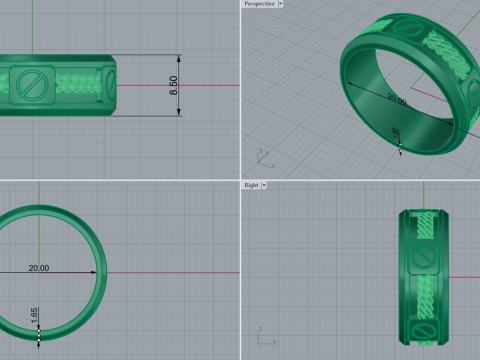
Task: Select the screw-head motif in the top-left viewport
Action: (x=32, y=85)
